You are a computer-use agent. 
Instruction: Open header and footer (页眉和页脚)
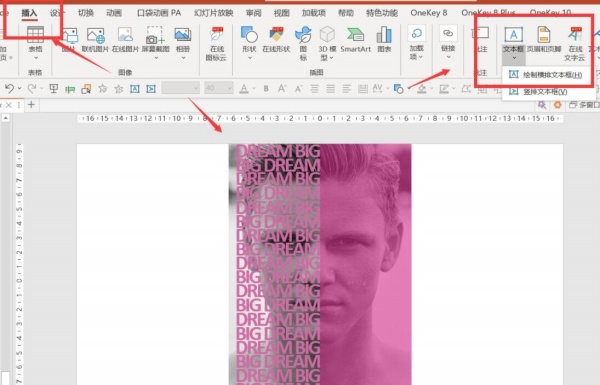pyautogui.click(x=544, y=40)
